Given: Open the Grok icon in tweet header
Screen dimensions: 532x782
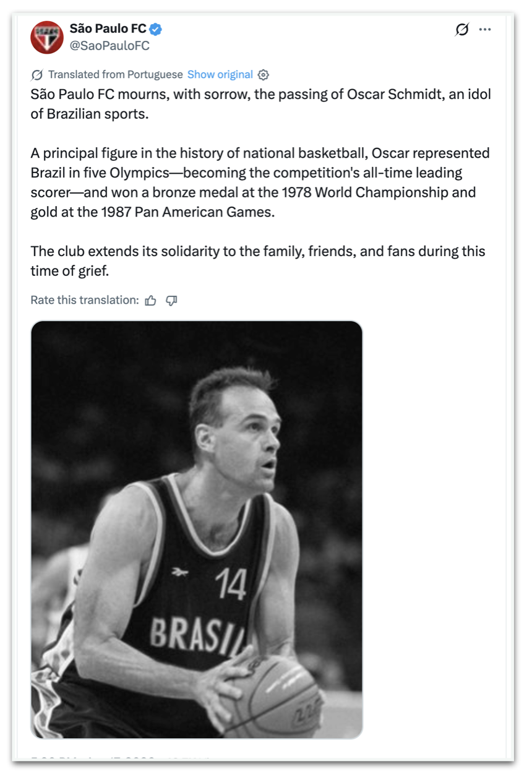Looking at the screenshot, I should [x=461, y=29].
